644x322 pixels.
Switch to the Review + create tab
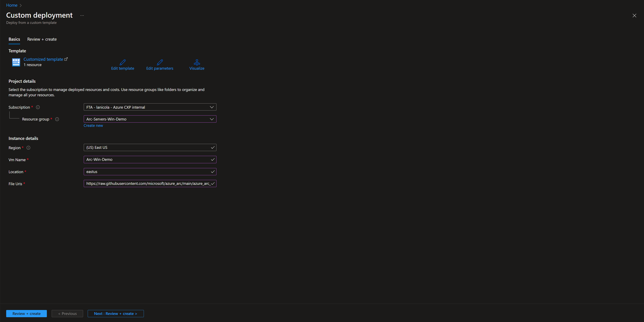[42, 39]
